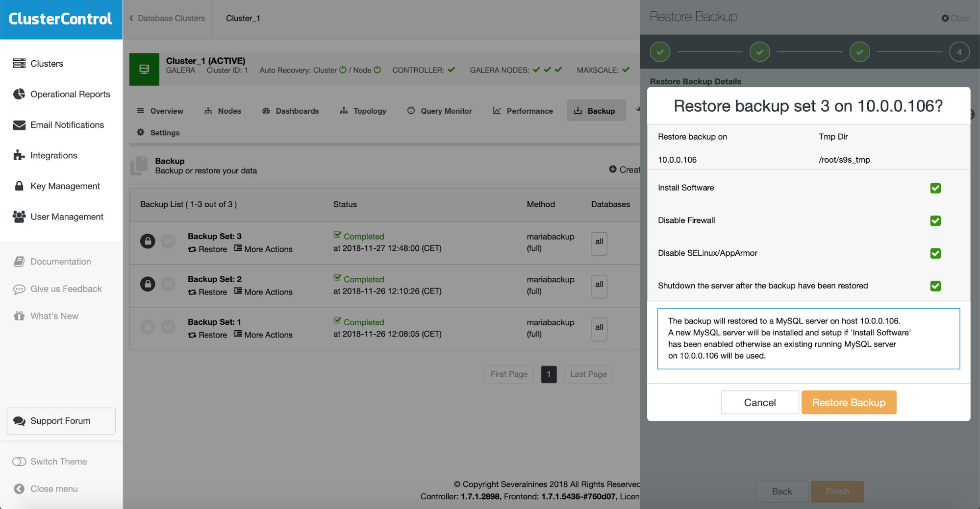Cancel the restore confirmation dialog

point(760,402)
